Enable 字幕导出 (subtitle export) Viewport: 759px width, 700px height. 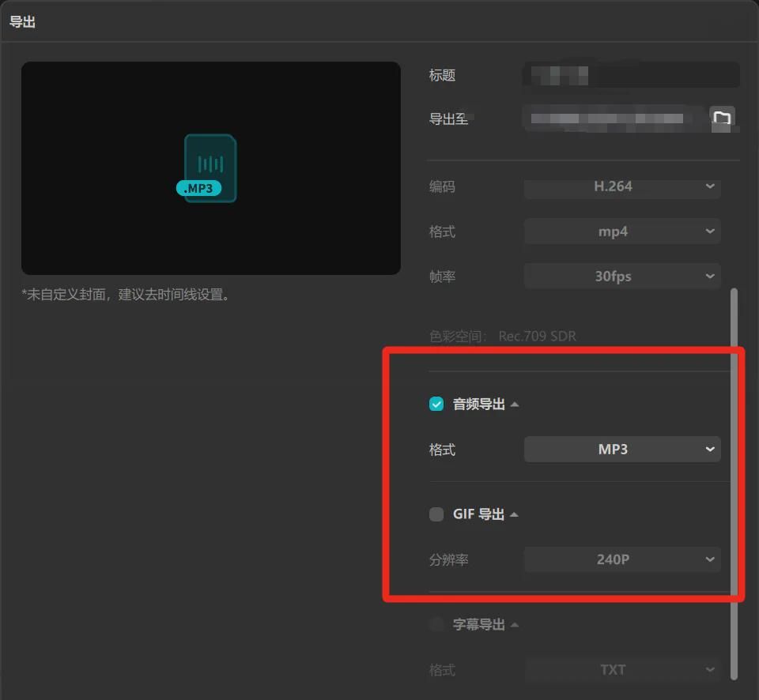coord(436,623)
